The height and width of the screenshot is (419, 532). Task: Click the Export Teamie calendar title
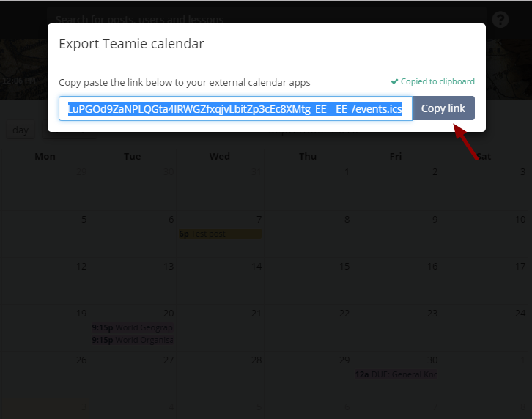pyautogui.click(x=131, y=44)
